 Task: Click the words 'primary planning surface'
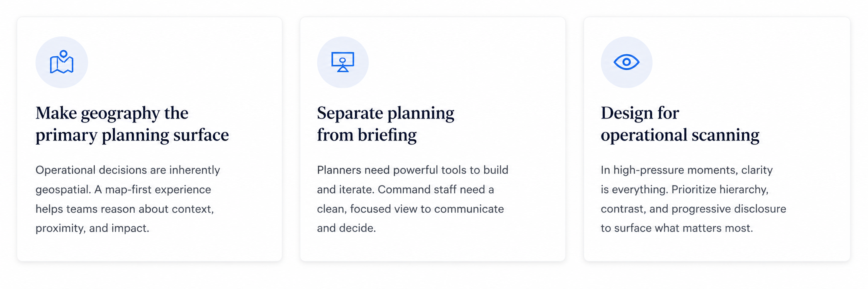tap(132, 135)
